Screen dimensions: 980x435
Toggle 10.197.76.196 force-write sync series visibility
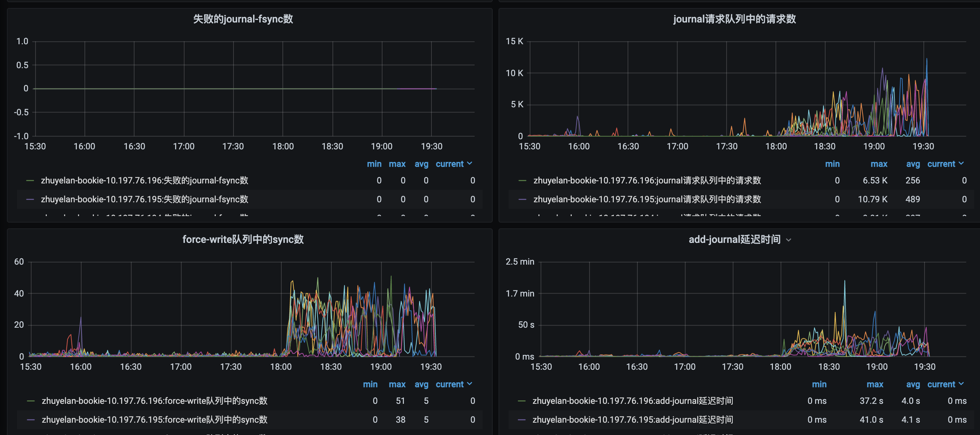(x=154, y=401)
